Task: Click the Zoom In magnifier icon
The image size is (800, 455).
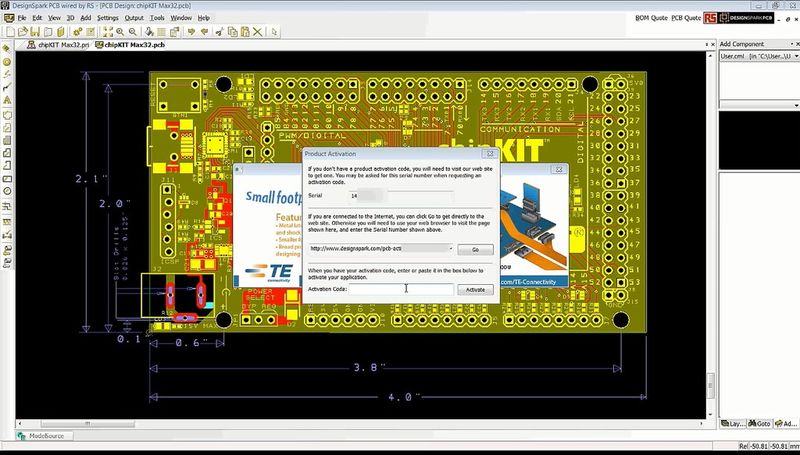Action: [x=120, y=32]
